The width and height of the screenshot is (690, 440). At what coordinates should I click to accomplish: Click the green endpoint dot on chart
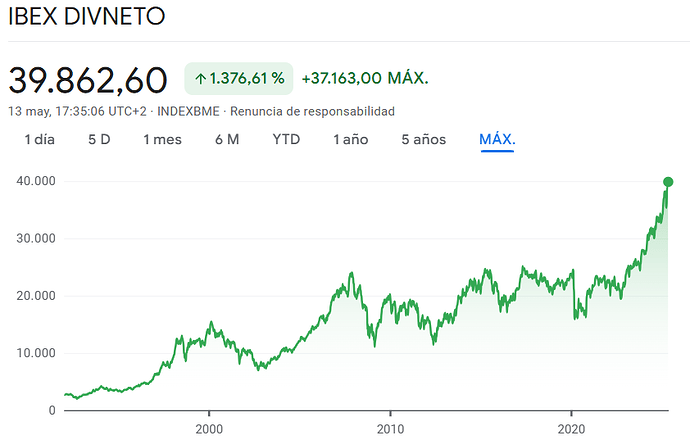coord(668,182)
